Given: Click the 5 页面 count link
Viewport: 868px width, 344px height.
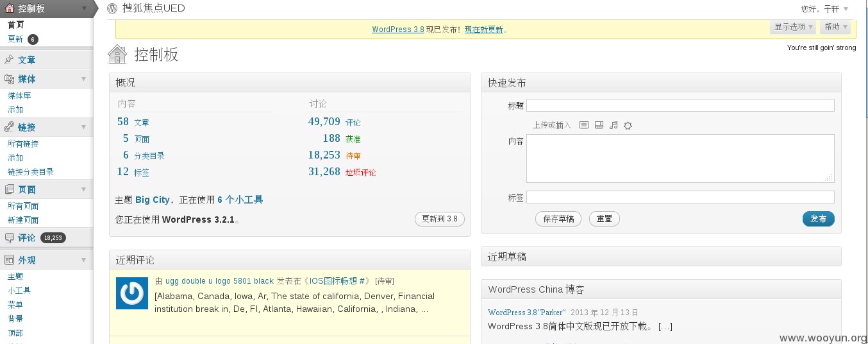Looking at the screenshot, I should [136, 139].
